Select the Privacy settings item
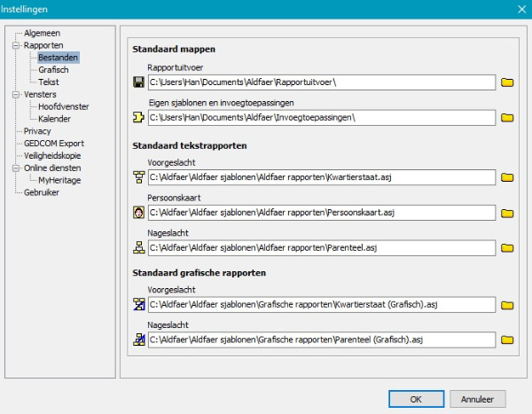This screenshot has width=532, height=414. tap(37, 131)
